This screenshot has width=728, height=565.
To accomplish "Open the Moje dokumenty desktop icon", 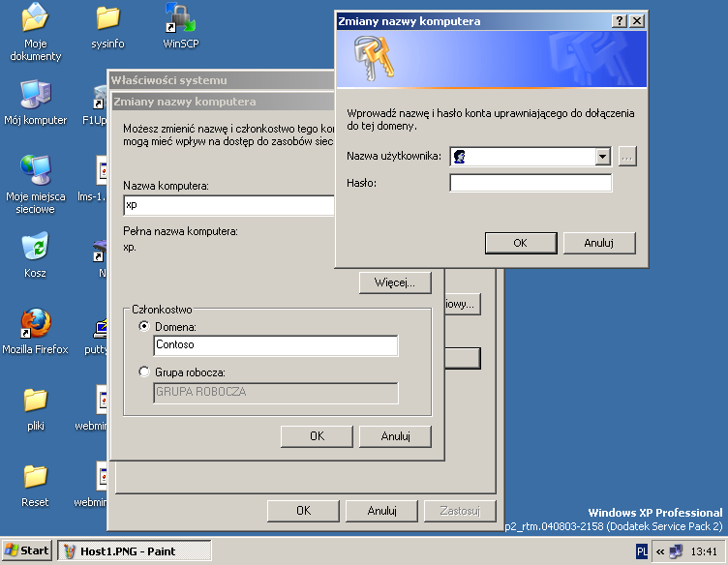I will coord(35,32).
